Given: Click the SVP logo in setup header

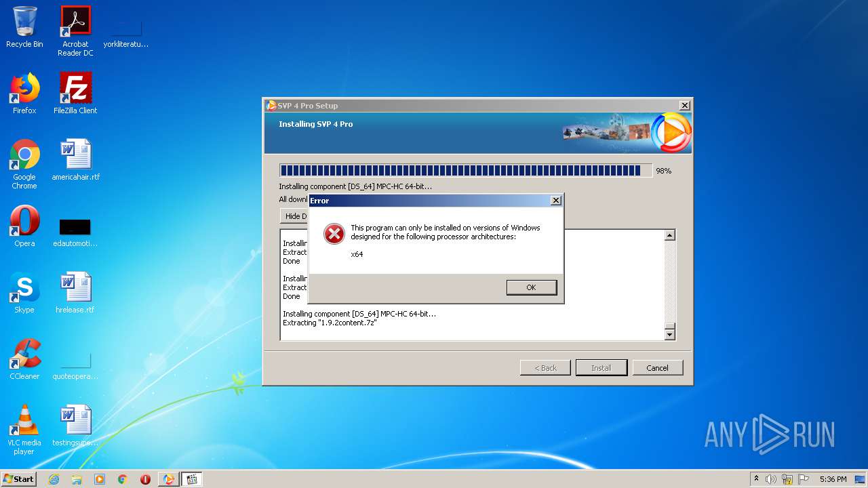Looking at the screenshot, I should coord(671,133).
